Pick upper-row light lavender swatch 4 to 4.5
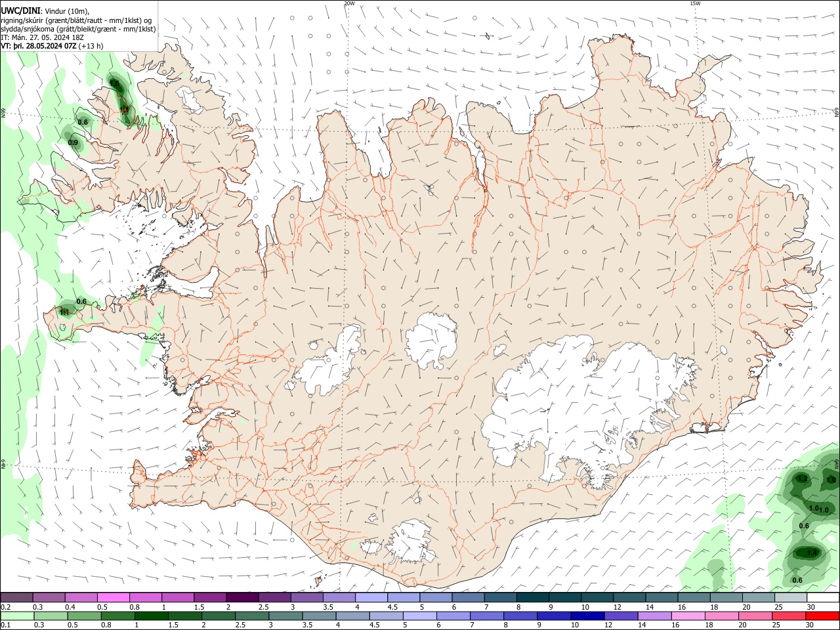The image size is (840, 630). (x=370, y=597)
